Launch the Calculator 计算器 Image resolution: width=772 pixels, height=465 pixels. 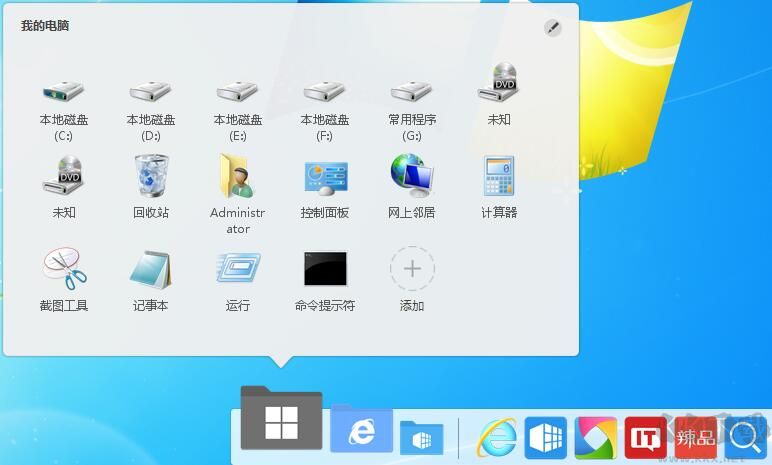point(499,176)
